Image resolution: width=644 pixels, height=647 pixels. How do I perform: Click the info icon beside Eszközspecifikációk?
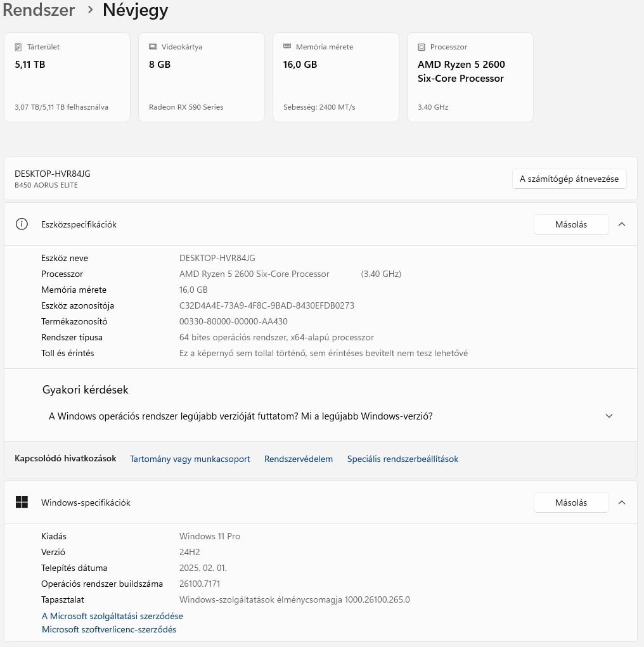[x=22, y=224]
